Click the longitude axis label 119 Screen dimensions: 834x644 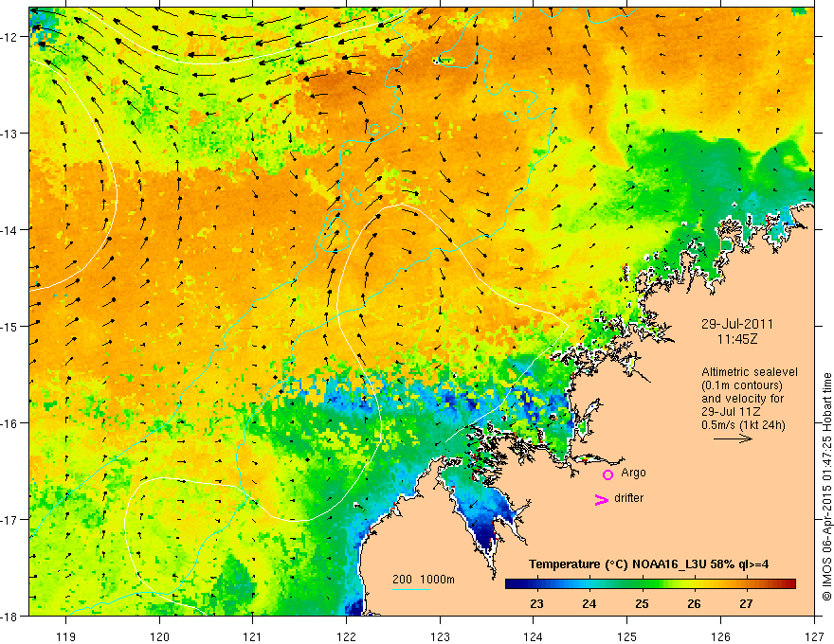66,636
